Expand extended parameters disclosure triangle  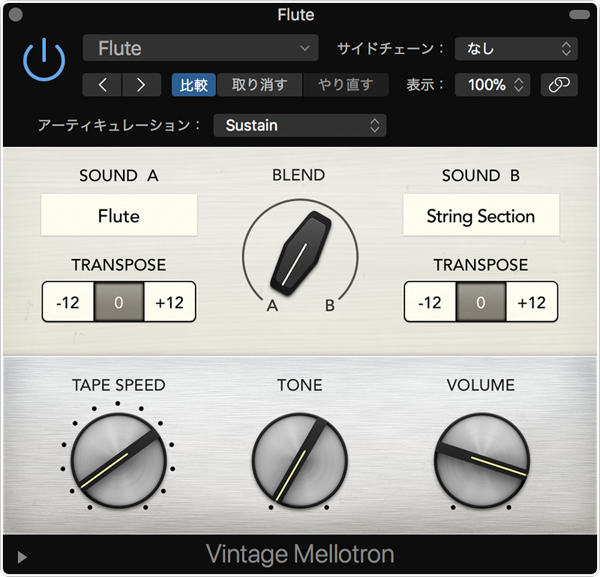coord(22,557)
